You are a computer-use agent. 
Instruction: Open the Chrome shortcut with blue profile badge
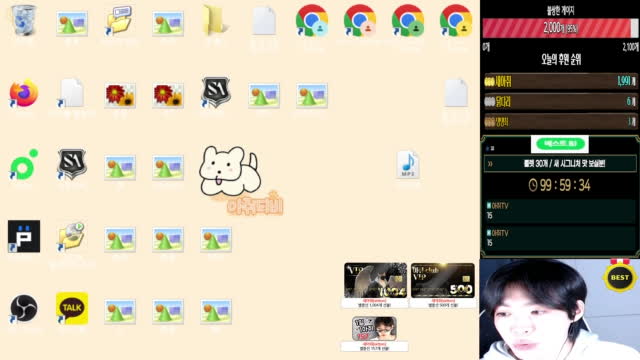coord(312,20)
